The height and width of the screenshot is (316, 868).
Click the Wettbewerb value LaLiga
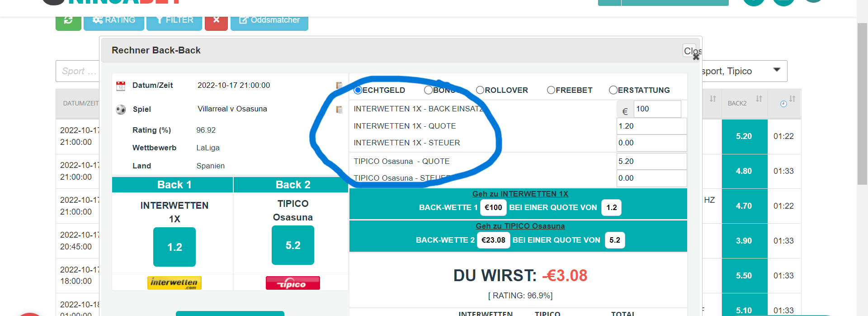(208, 148)
